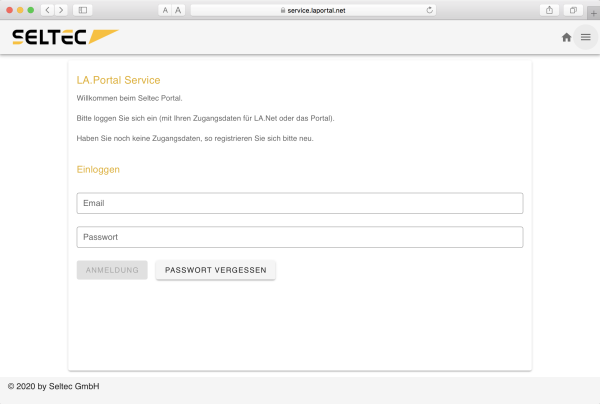Image resolution: width=600 pixels, height=404 pixels.
Task: Click the LA.Portal Service heading
Action: coord(118,80)
